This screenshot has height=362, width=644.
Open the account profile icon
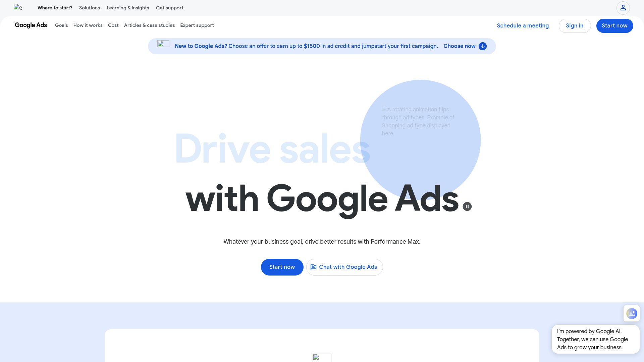[623, 8]
